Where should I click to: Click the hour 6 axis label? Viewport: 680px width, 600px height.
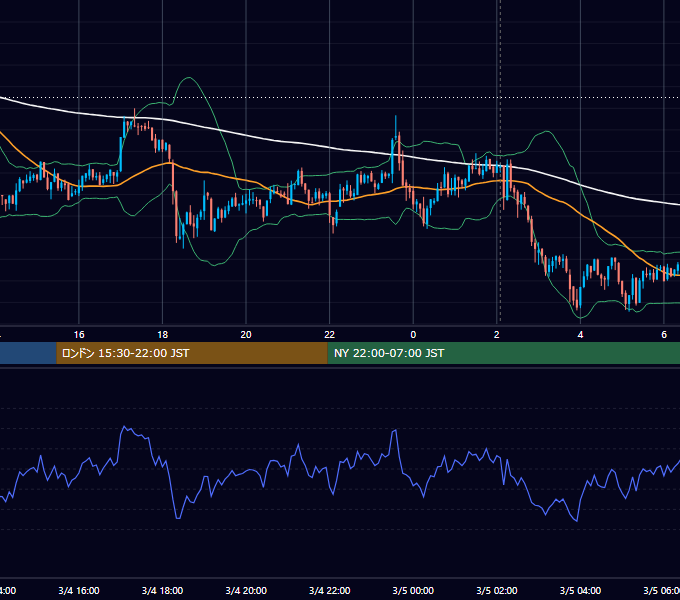click(664, 335)
